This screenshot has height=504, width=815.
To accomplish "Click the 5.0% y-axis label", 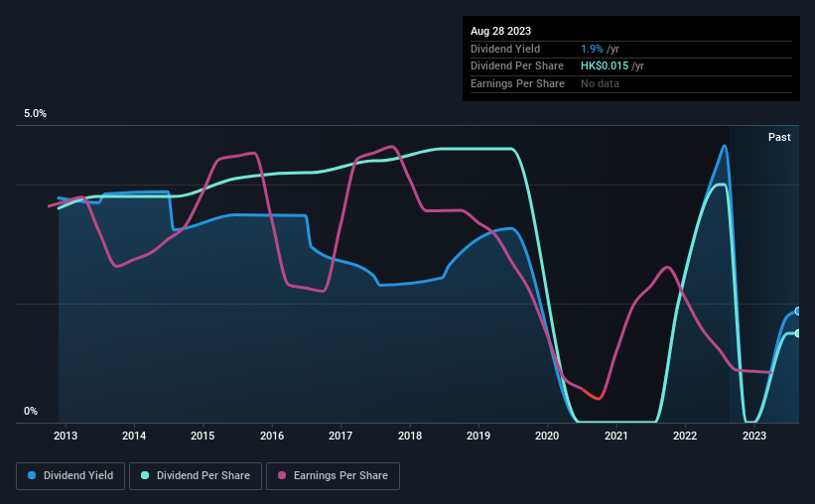I will point(36,114).
